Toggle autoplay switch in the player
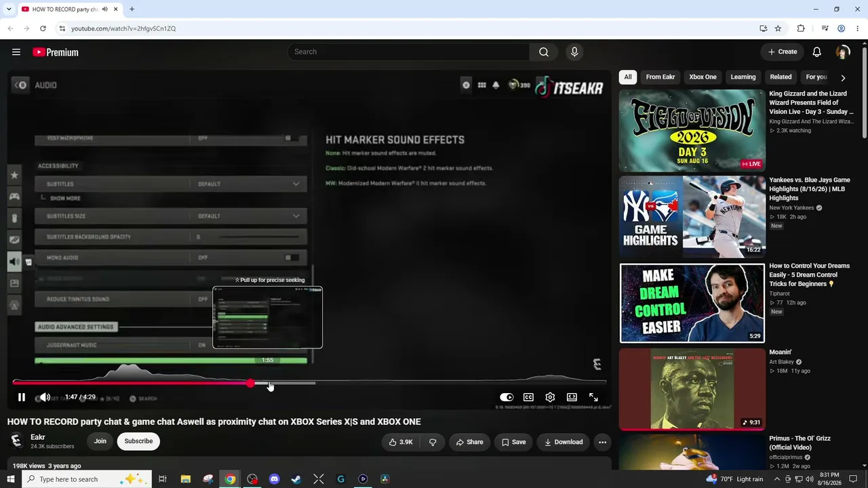The width and height of the screenshot is (868, 488). click(507, 398)
